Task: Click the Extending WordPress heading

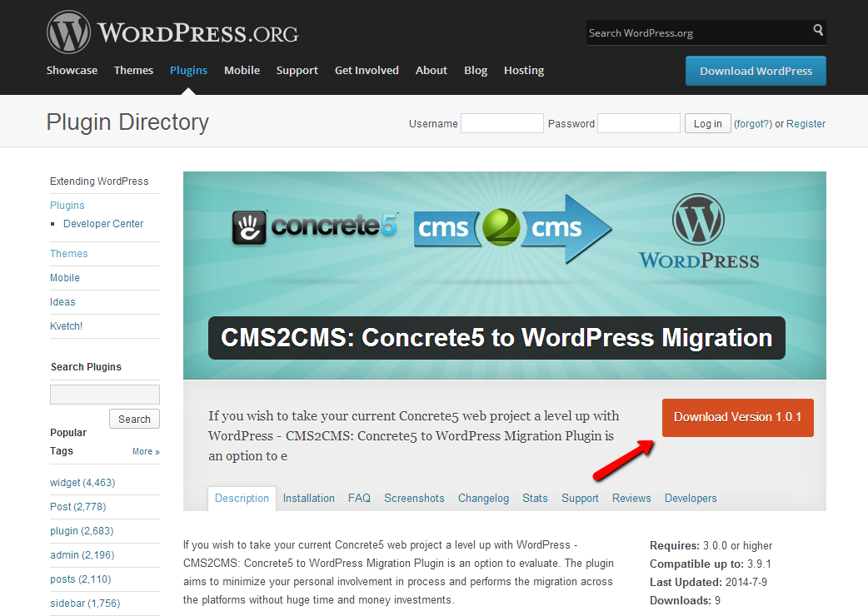Action: 99,181
